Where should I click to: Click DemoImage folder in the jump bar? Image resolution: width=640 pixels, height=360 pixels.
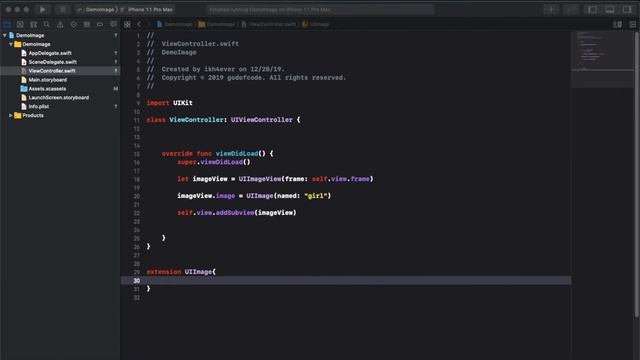pyautogui.click(x=217, y=24)
